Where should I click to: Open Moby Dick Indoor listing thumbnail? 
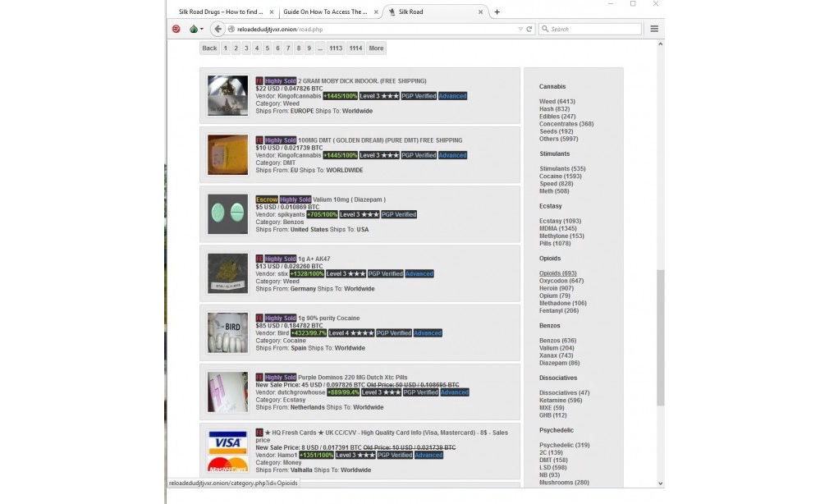228,96
